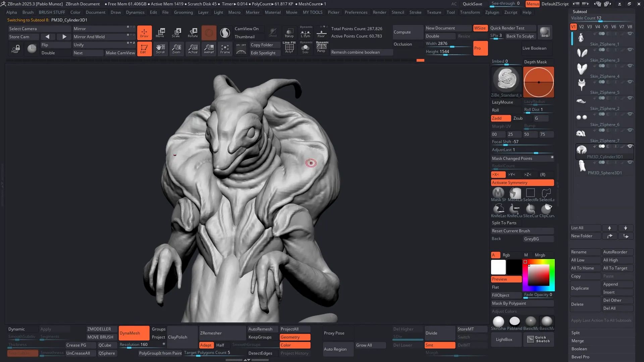
Task: Toggle the Floor grid icon
Action: 321,33
